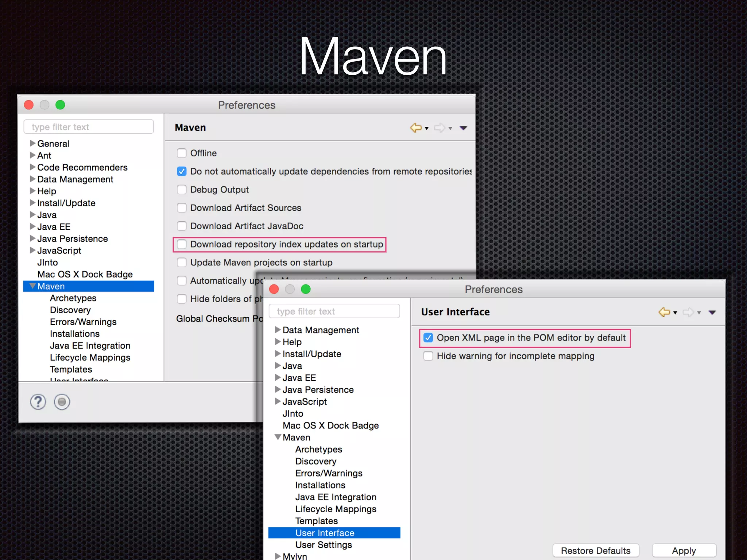Enable Debug Output checkbox
The width and height of the screenshot is (747, 560).
(182, 190)
